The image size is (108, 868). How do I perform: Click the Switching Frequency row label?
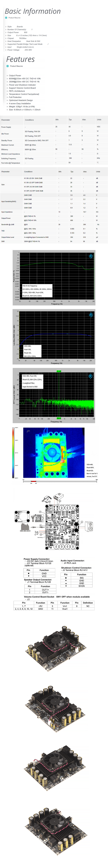click(x=9, y=158)
